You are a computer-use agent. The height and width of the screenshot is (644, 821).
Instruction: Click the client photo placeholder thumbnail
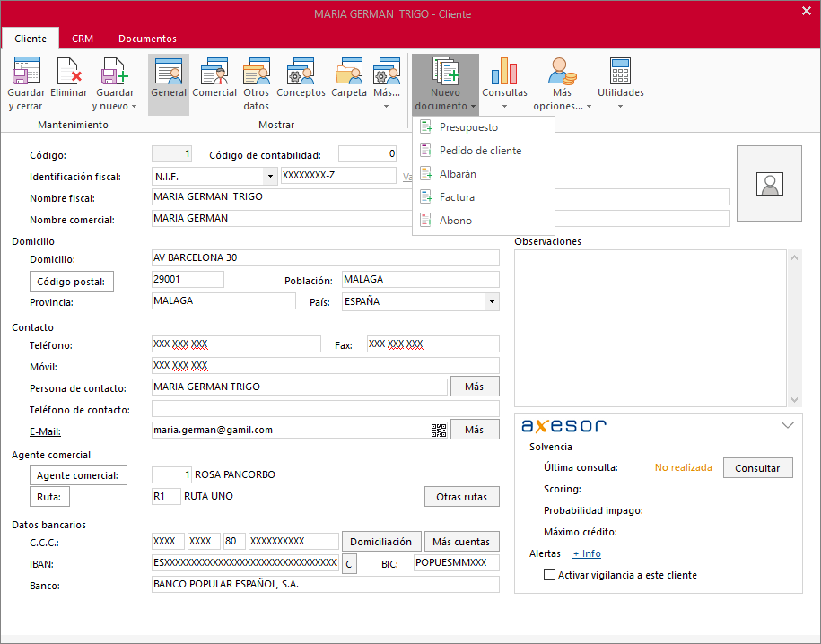pos(769,183)
